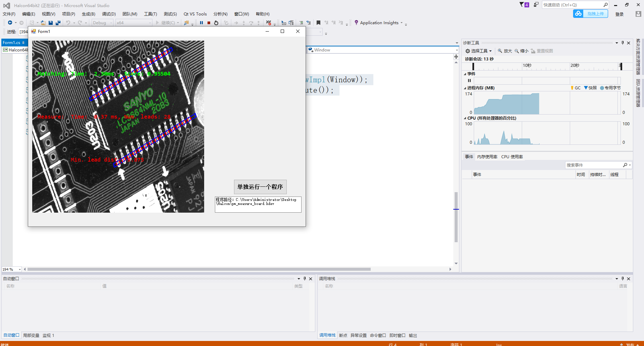
Task: Open the 调试(D) menu
Action: 108,14
